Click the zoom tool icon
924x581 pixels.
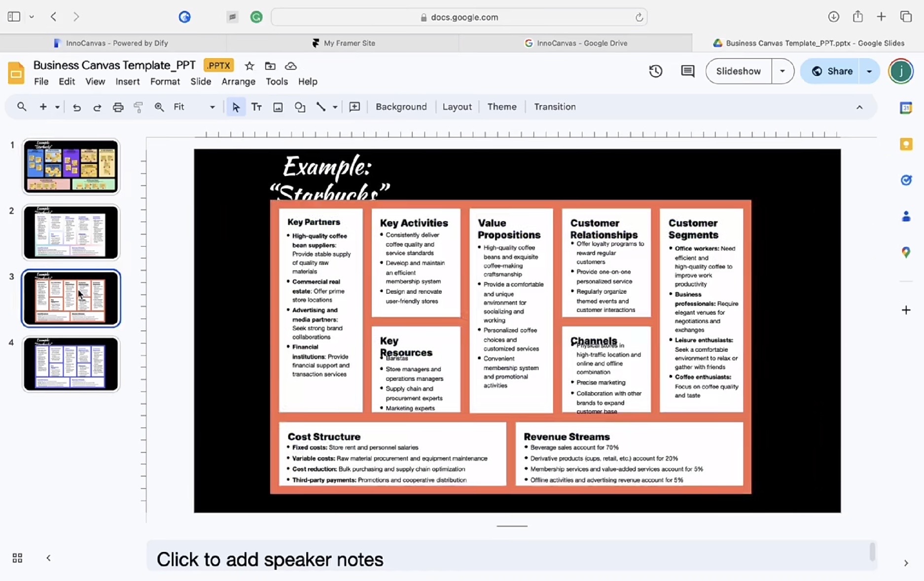coord(159,107)
